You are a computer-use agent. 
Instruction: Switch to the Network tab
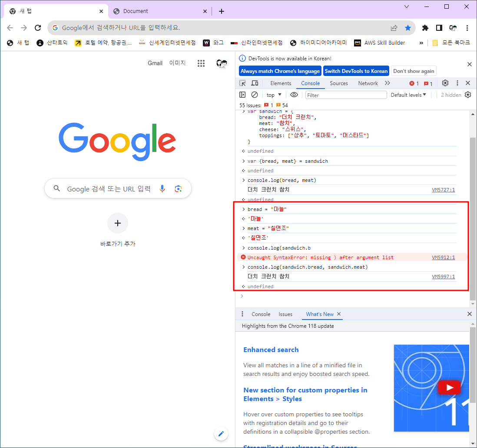368,83
